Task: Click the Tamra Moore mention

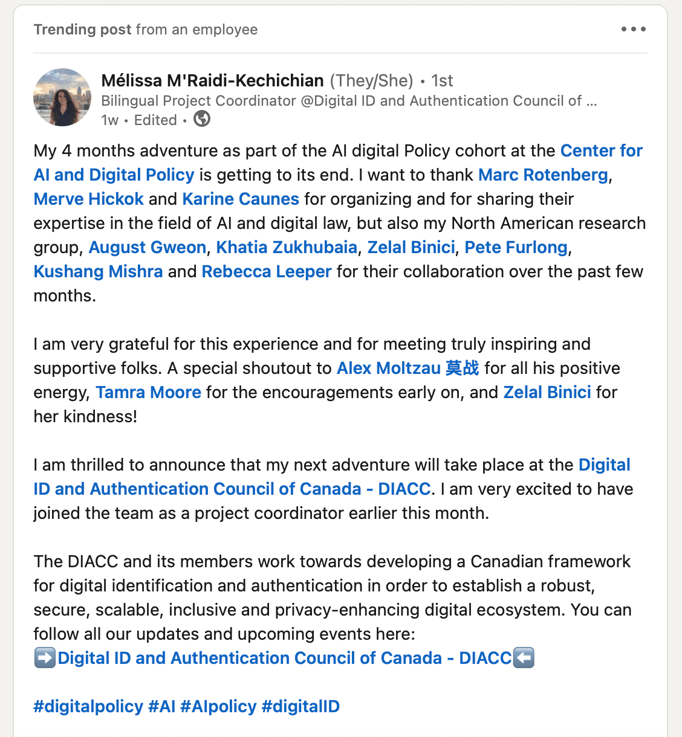Action: tap(148, 392)
